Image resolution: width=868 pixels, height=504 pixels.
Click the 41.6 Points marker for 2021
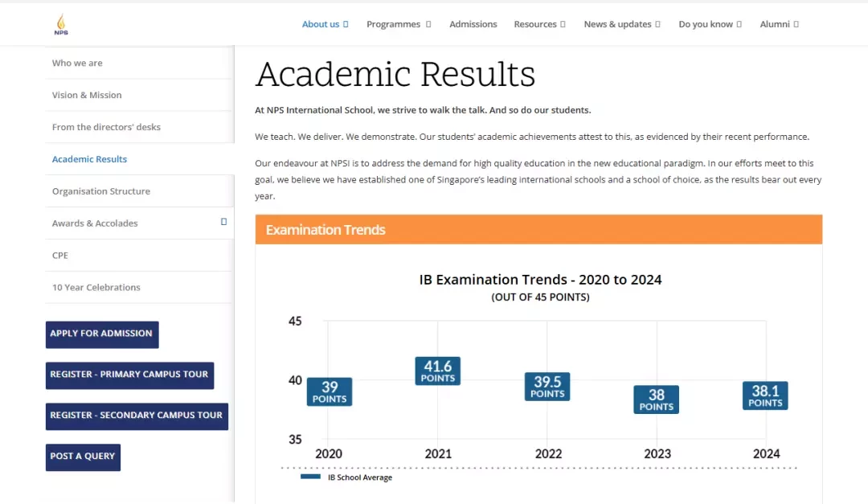pos(438,371)
